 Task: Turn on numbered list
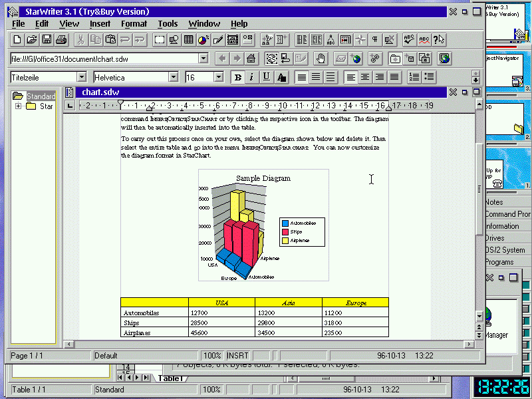[414, 77]
